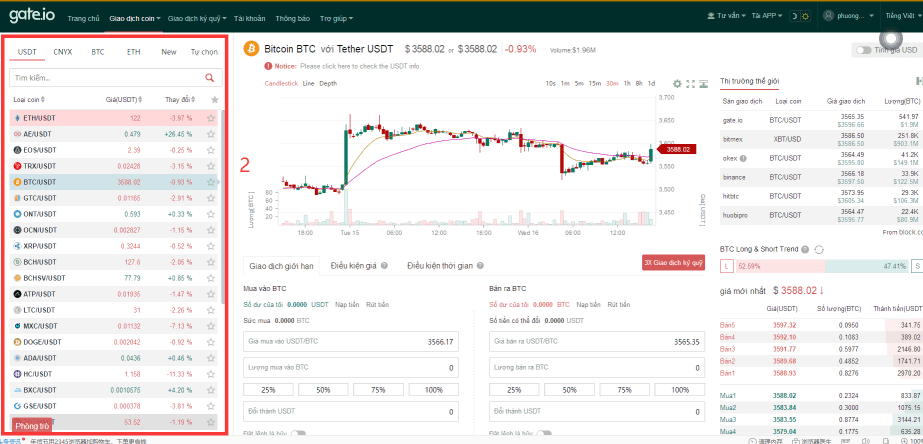The width and height of the screenshot is (923, 444).
Task: Sort by Thay đổi column
Action: click(x=180, y=100)
